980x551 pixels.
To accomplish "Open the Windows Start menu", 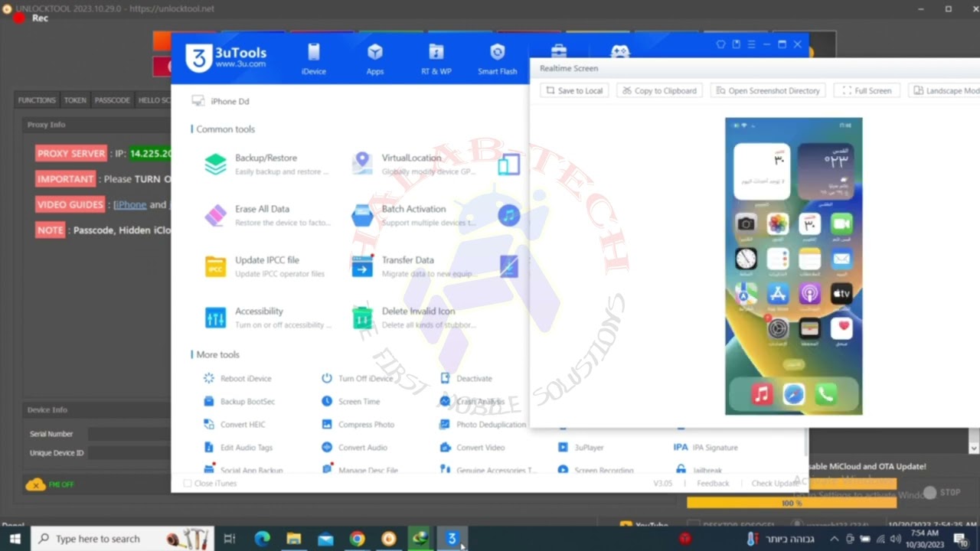I will click(x=15, y=539).
